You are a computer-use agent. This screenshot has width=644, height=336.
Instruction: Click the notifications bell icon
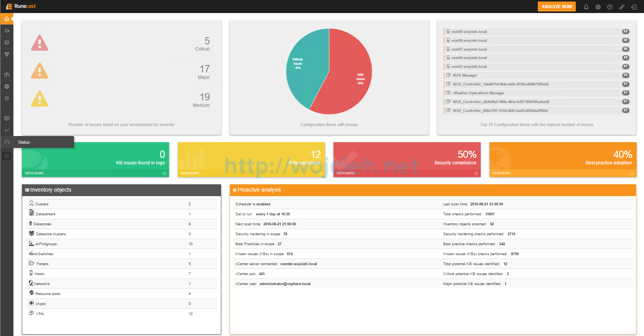click(586, 7)
